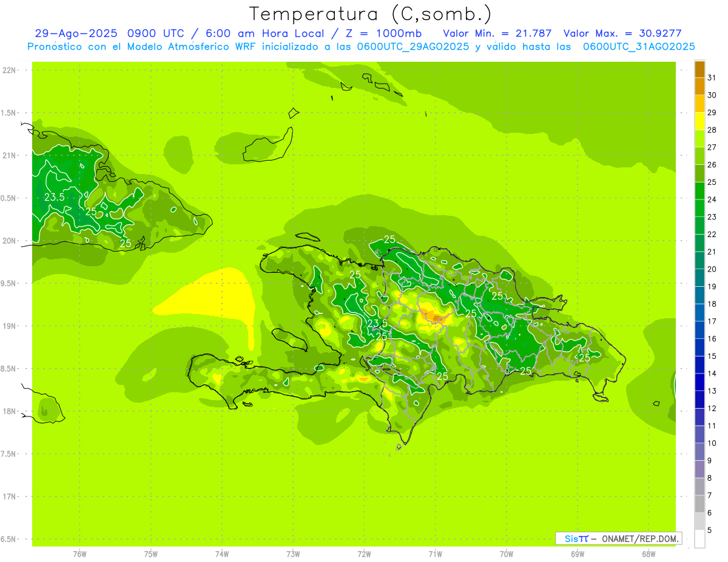Click the '22N' latitude label
The width and height of the screenshot is (728, 562).
pyautogui.click(x=8, y=70)
